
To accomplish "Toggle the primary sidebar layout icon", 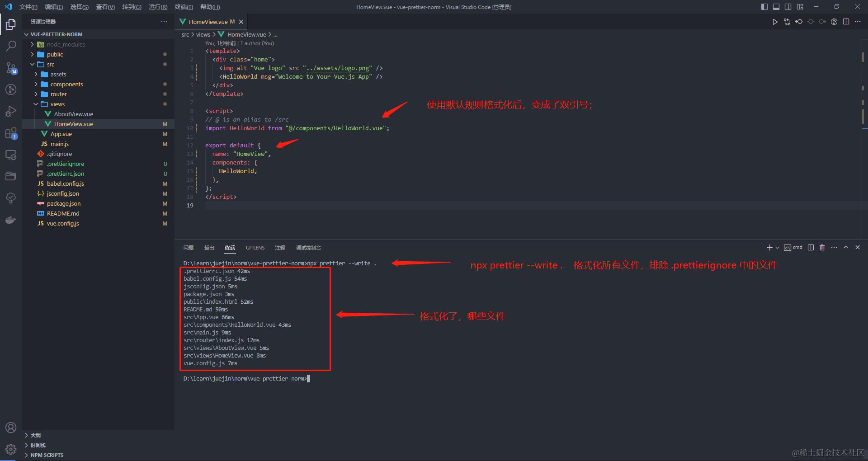I will pyautogui.click(x=764, y=7).
